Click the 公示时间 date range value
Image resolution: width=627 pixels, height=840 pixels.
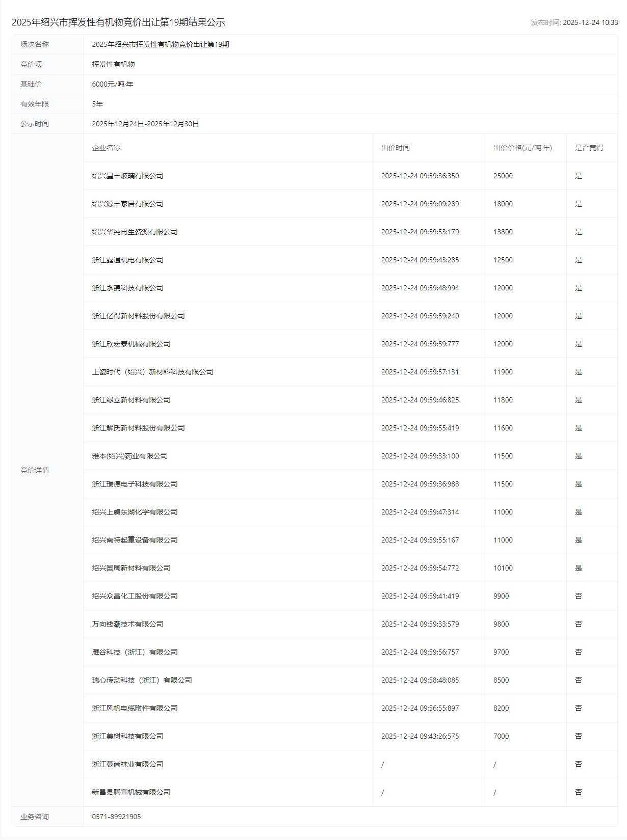(145, 124)
